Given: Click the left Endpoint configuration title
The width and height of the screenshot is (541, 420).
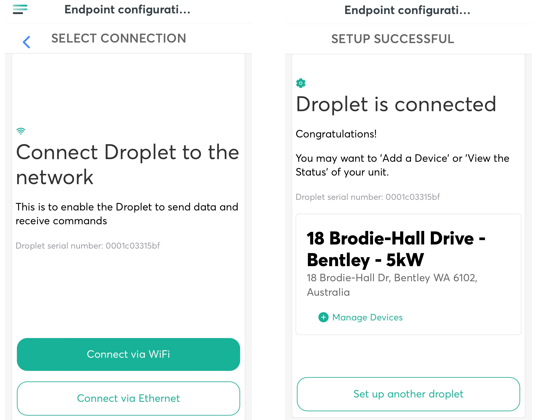Looking at the screenshot, I should [x=127, y=10].
